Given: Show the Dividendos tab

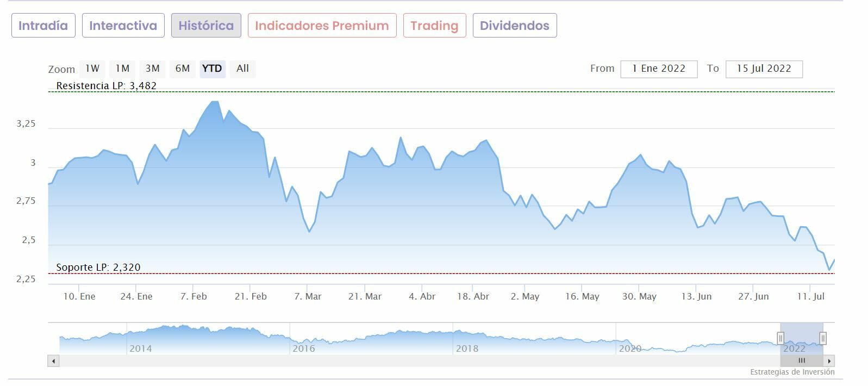Looking at the screenshot, I should pos(514,26).
